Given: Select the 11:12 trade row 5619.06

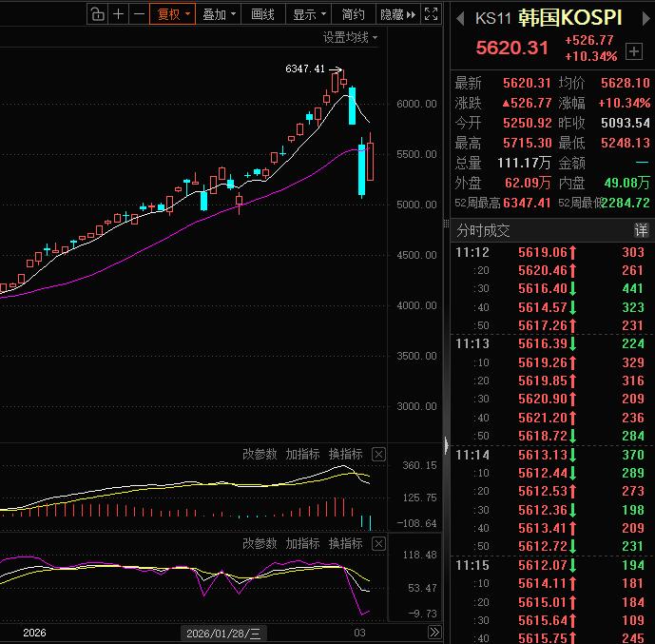Looking at the screenshot, I should pos(552,252).
